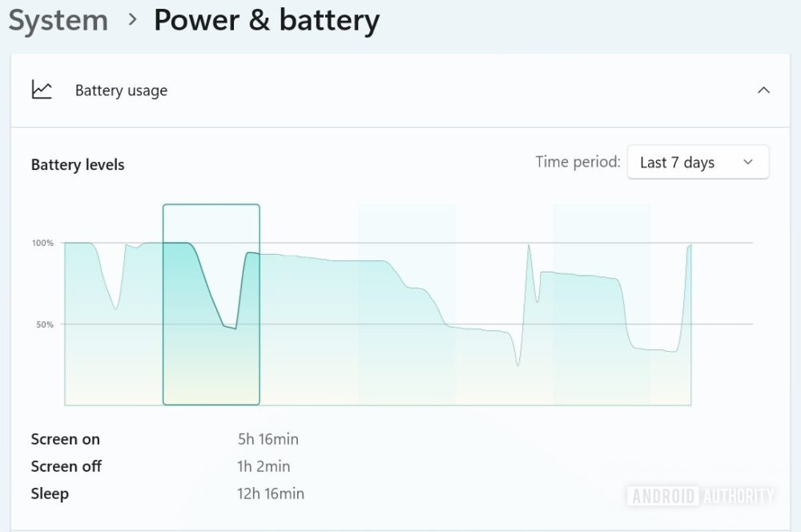This screenshot has width=801, height=532.
Task: Click the 5h 16min screen-on value
Action: [x=268, y=439]
